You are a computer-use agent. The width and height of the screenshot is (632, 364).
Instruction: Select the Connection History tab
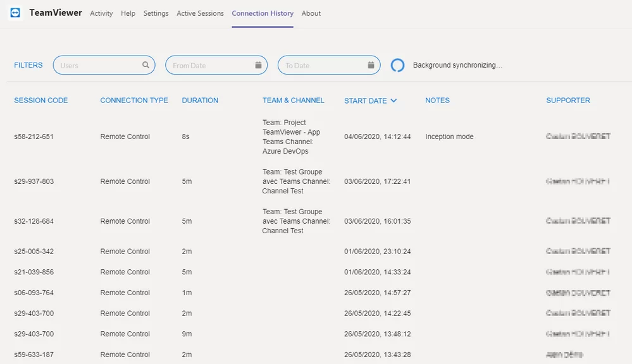pyautogui.click(x=263, y=13)
